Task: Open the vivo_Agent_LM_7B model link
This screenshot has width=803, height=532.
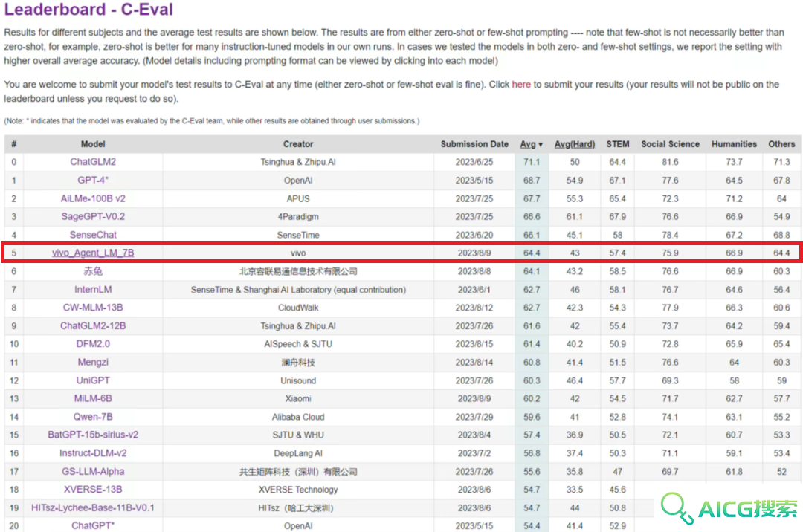Action: click(x=93, y=253)
